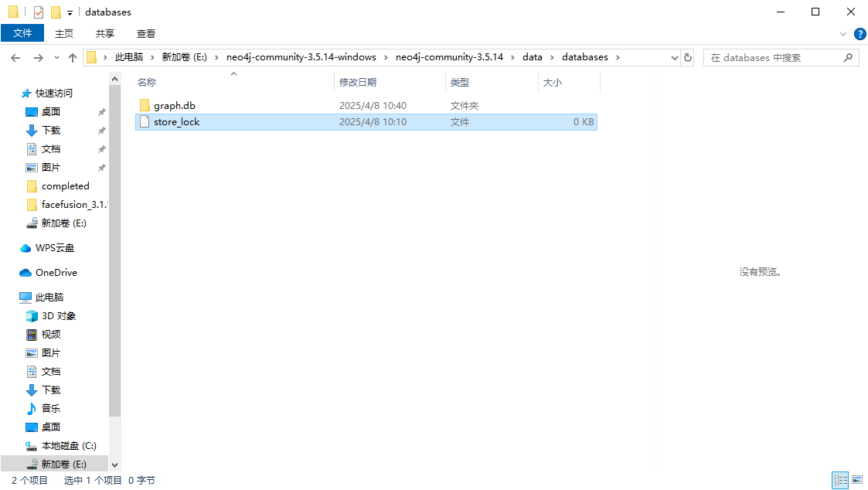Go forward with the arrow button
Viewport: 868px width, 490px height.
(38, 58)
